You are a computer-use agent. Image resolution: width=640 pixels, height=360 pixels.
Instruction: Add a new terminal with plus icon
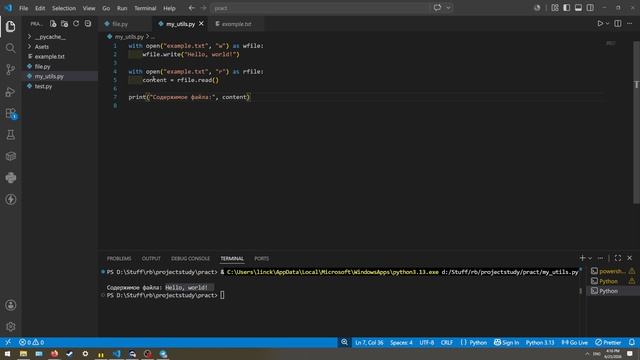[x=582, y=258]
